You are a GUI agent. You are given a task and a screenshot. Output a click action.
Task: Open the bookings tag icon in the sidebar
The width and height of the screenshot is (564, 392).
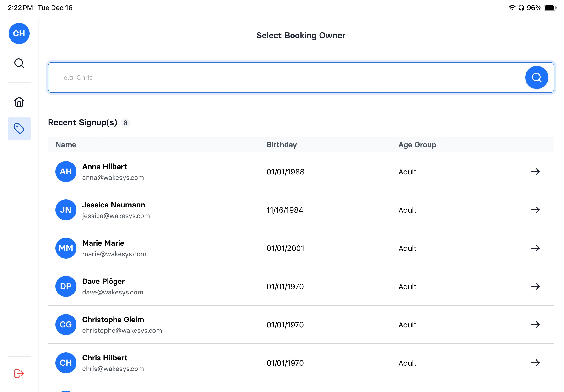tap(19, 128)
